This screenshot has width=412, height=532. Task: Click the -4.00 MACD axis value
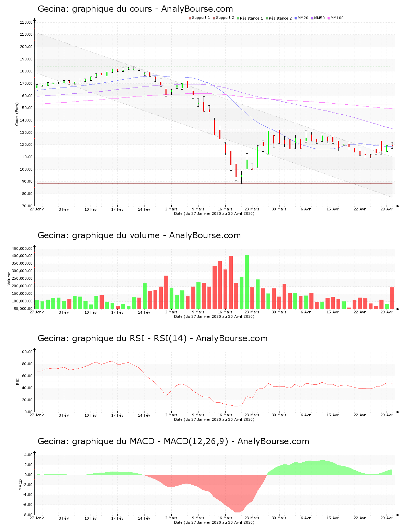tap(28, 495)
